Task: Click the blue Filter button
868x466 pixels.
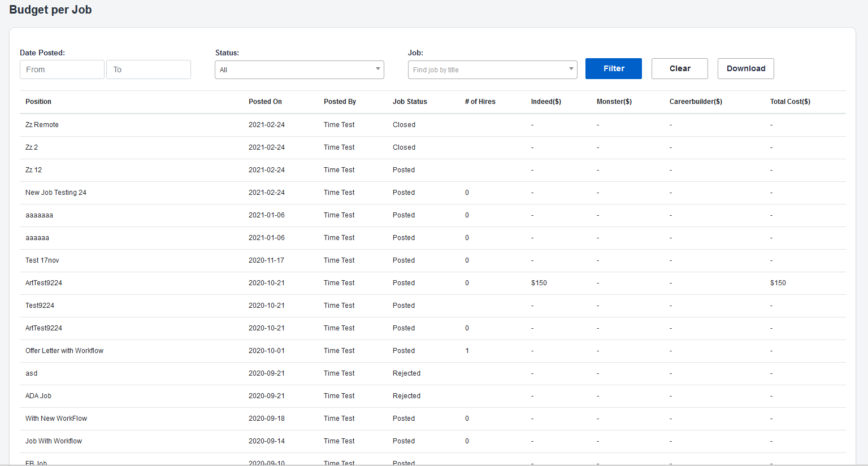Action: point(613,68)
